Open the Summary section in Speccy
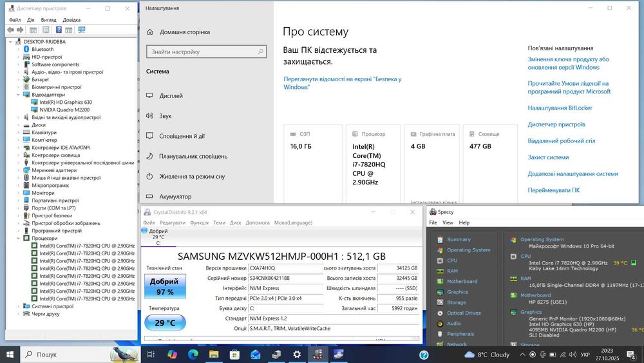The height and width of the screenshot is (363, 644). tap(459, 239)
